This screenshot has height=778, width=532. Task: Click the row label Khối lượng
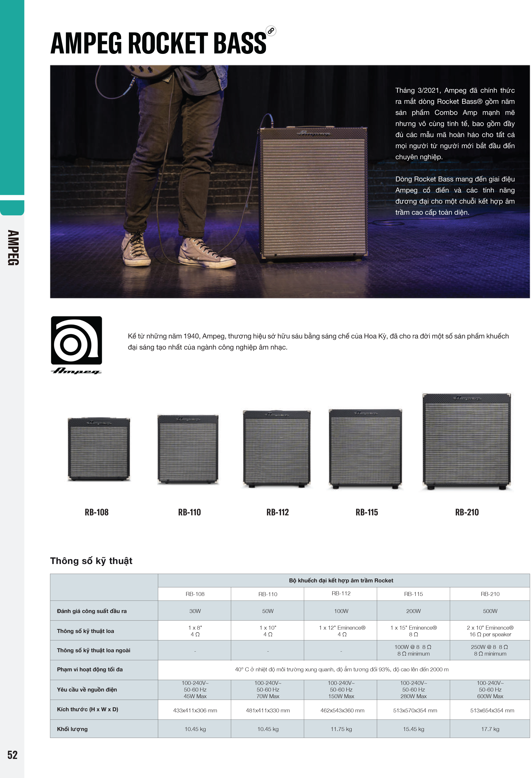[72, 729]
